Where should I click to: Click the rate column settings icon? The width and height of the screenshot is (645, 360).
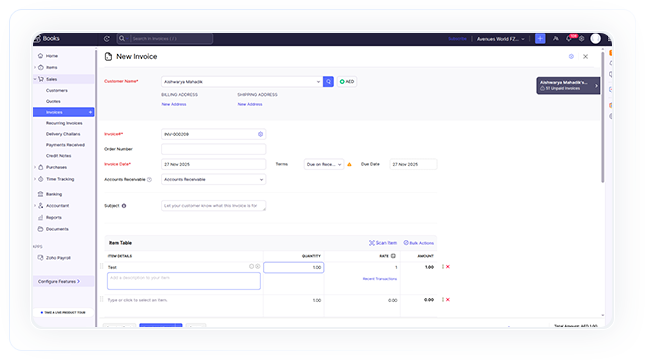(393, 256)
